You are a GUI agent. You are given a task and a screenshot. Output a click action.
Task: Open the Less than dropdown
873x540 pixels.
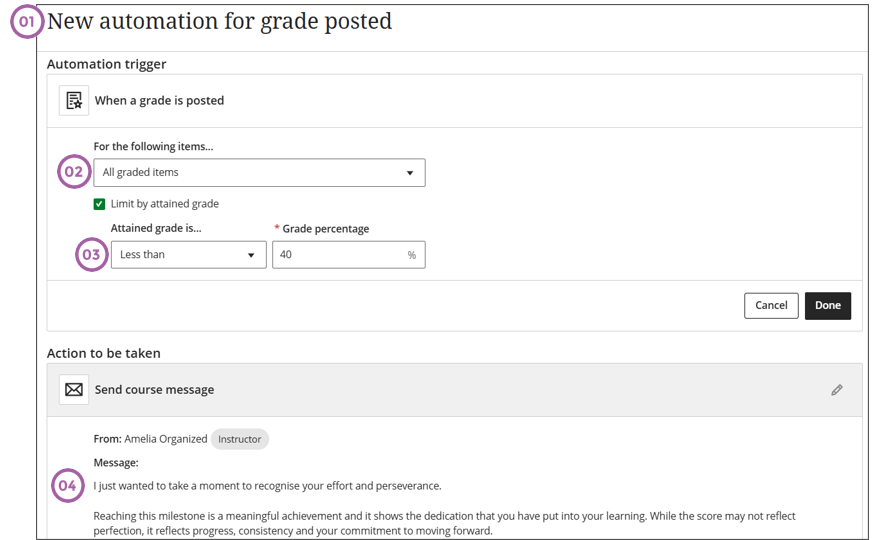point(188,255)
